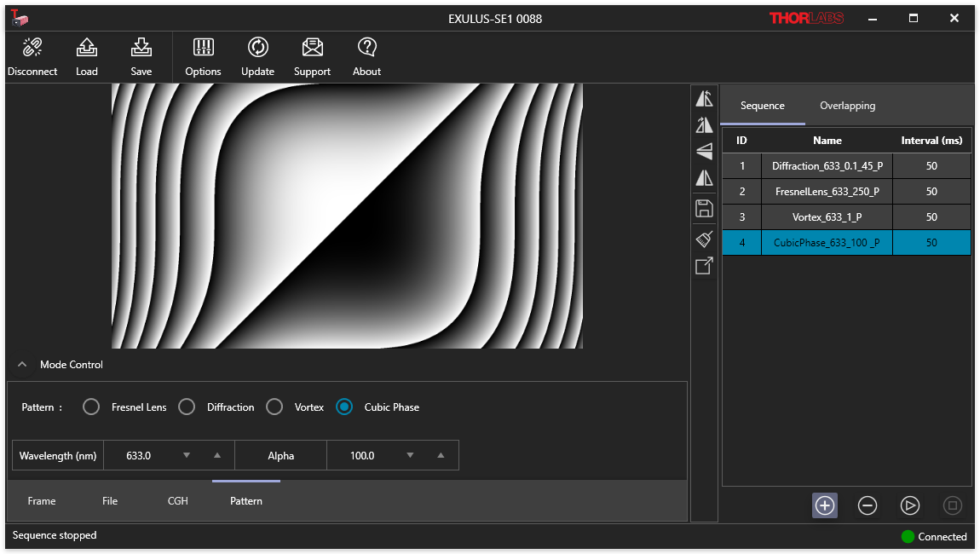Play the sequence
This screenshot has width=980, height=554.
coord(909,505)
